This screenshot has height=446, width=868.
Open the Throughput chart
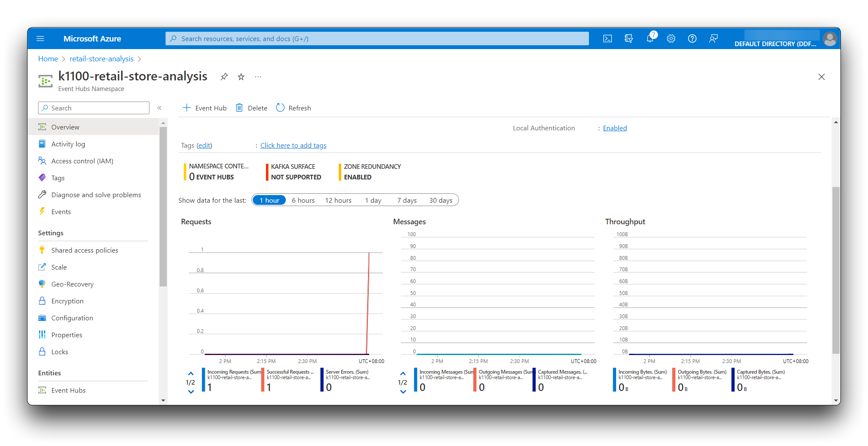click(x=707, y=296)
